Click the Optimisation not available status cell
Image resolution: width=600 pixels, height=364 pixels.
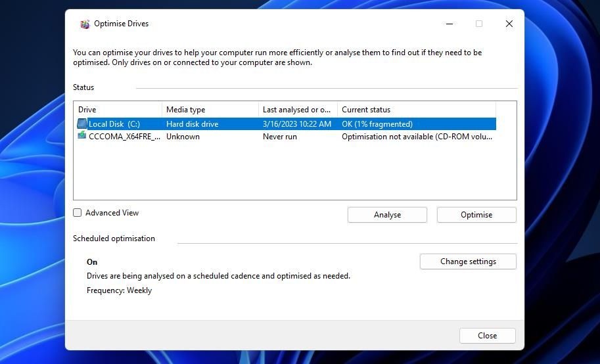[417, 137]
